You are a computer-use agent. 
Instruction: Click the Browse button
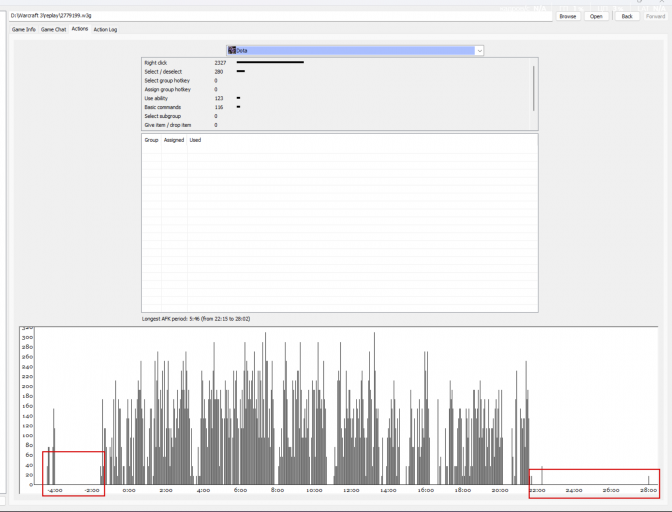click(568, 16)
